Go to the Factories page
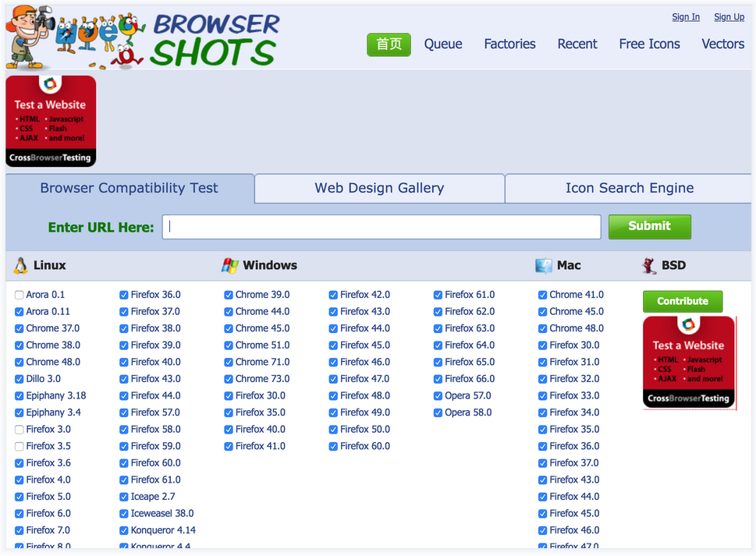 coord(509,44)
